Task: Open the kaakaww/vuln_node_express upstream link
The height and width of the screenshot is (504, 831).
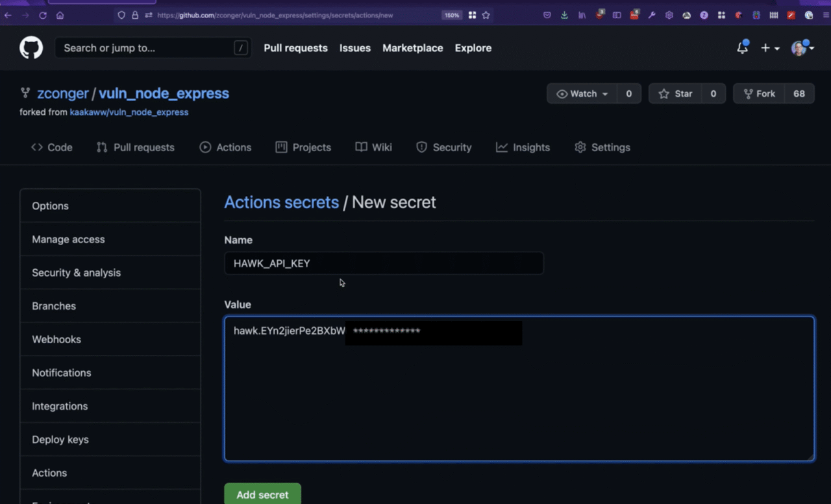Action: coord(129,112)
